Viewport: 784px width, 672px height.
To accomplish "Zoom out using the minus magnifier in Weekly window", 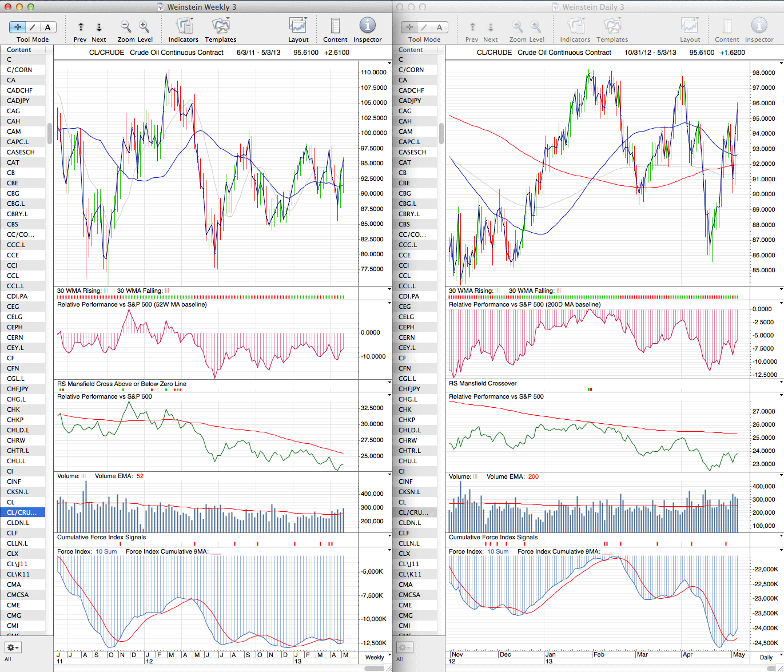I will [x=126, y=27].
